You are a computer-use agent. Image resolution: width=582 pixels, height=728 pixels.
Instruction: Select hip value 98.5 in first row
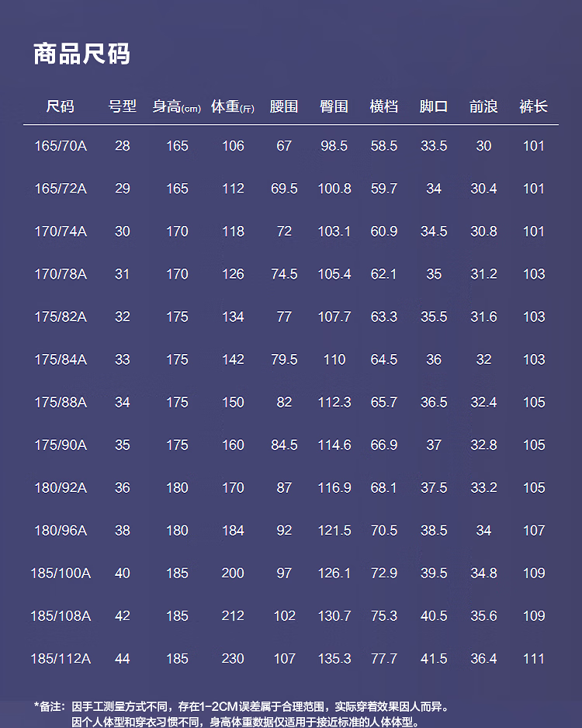[334, 146]
